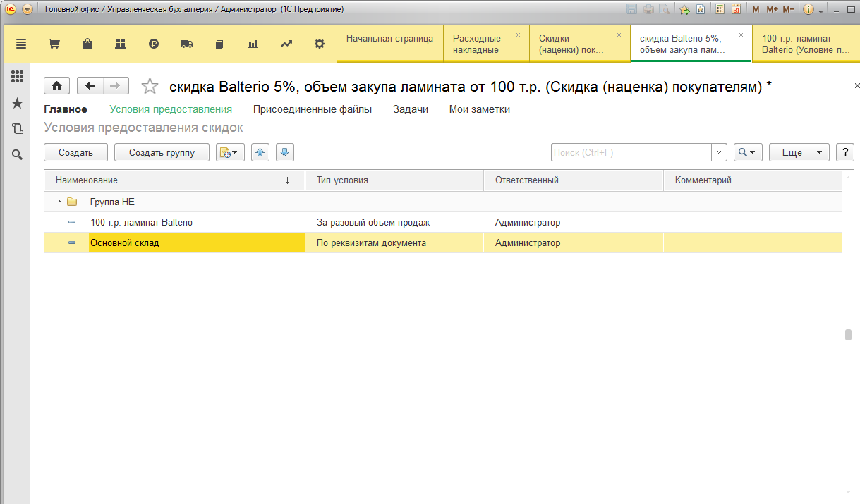This screenshot has height=504, width=860.
Task: Click the M+ memory add button
Action: 772,9
